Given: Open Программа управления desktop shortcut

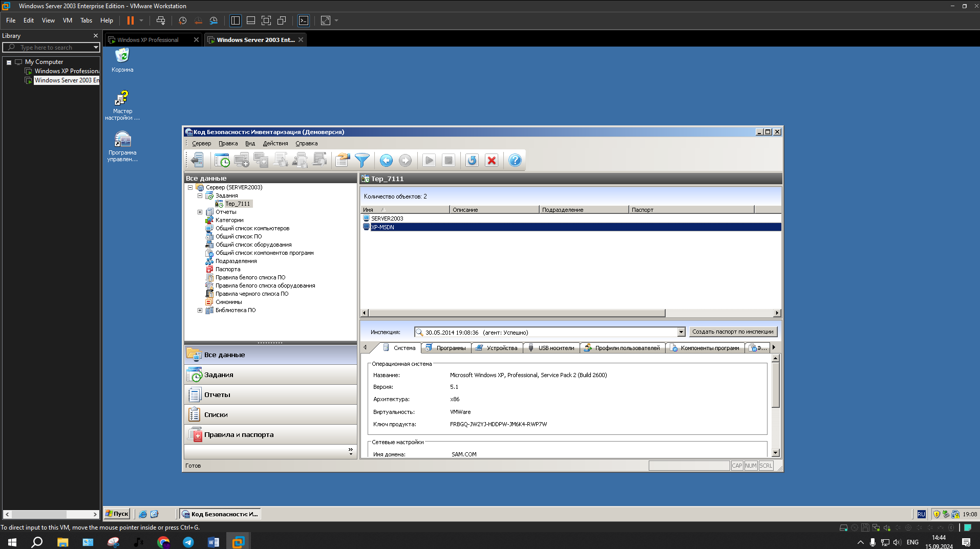Looking at the screenshot, I should click(x=122, y=146).
